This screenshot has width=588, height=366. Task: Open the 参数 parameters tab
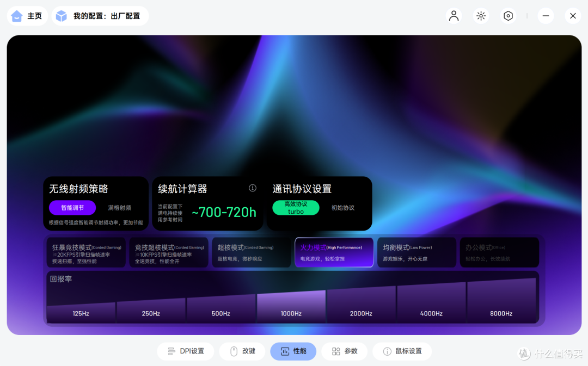point(345,351)
